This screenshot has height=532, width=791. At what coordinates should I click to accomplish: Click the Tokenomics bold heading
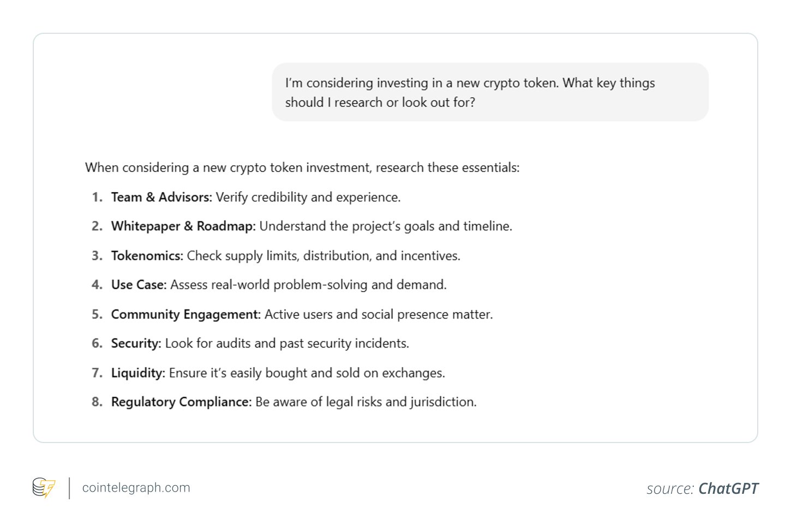[147, 255]
